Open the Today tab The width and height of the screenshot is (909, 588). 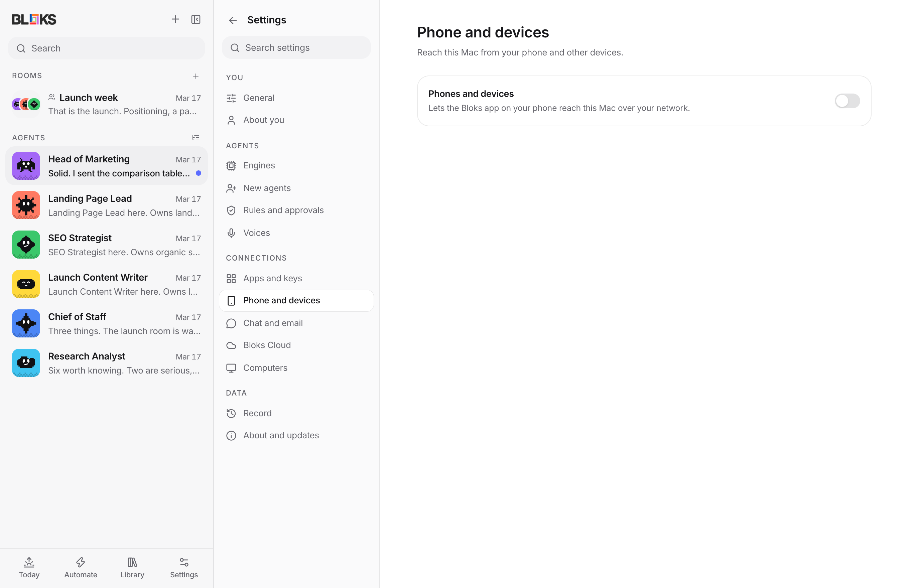click(x=29, y=568)
